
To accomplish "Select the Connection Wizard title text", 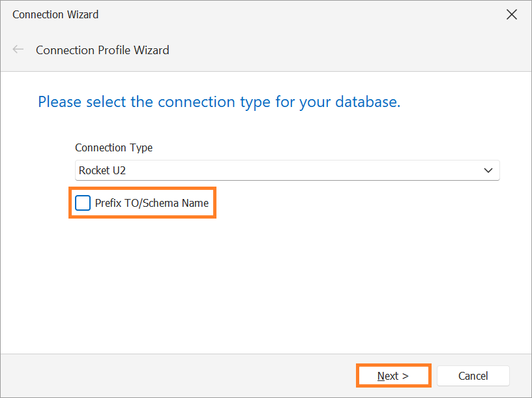I will point(55,14).
